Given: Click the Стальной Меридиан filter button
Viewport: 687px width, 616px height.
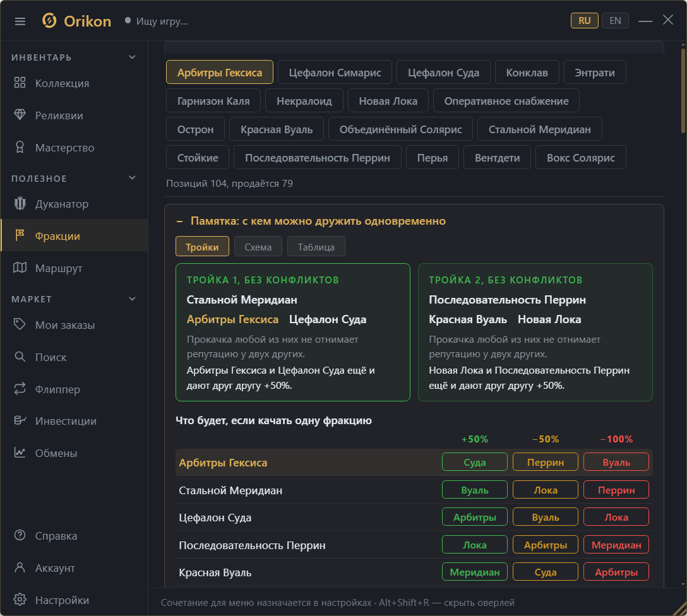Looking at the screenshot, I should (x=539, y=129).
